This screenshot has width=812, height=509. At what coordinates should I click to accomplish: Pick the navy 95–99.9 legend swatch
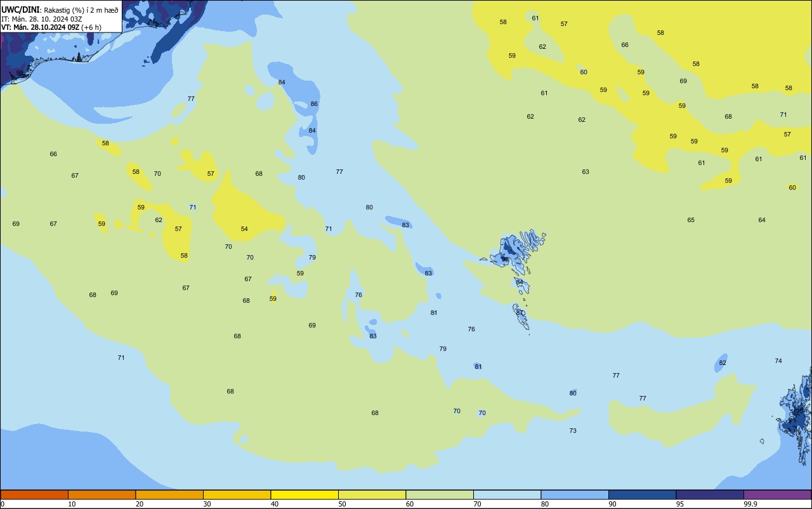click(710, 494)
